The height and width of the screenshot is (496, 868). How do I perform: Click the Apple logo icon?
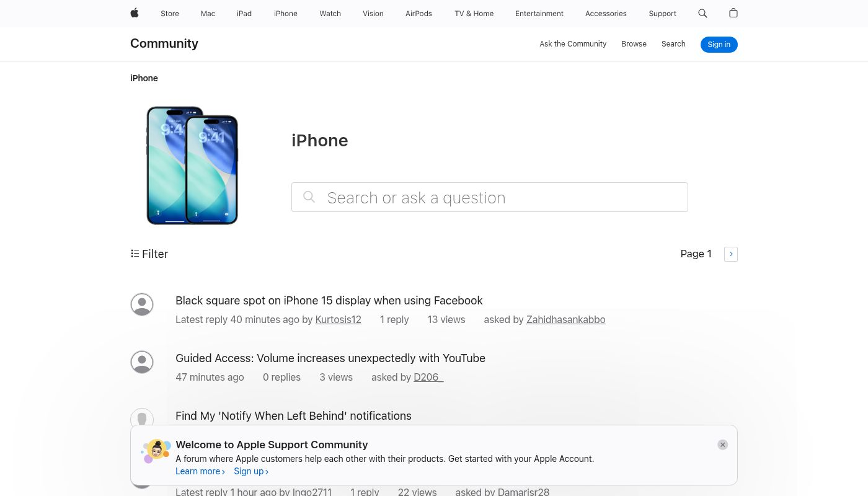coord(135,13)
